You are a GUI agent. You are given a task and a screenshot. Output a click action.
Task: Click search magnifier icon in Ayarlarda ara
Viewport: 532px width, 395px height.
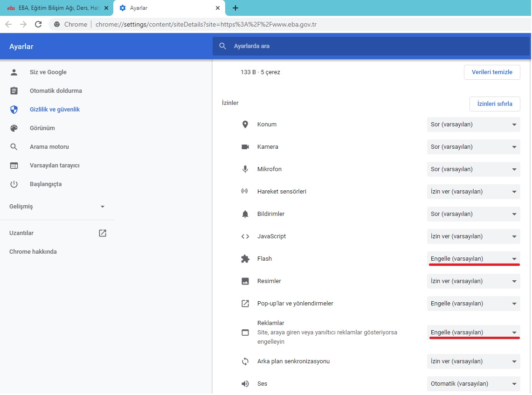click(223, 46)
